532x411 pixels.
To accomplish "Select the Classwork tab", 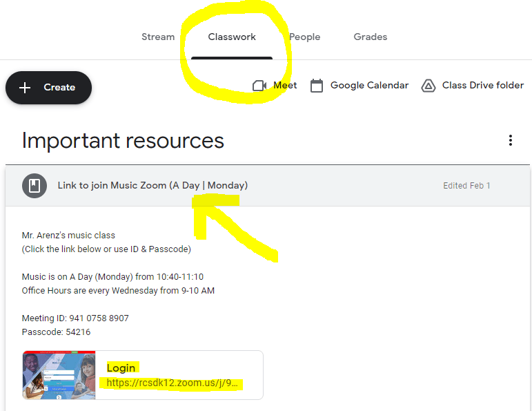I will (x=232, y=37).
